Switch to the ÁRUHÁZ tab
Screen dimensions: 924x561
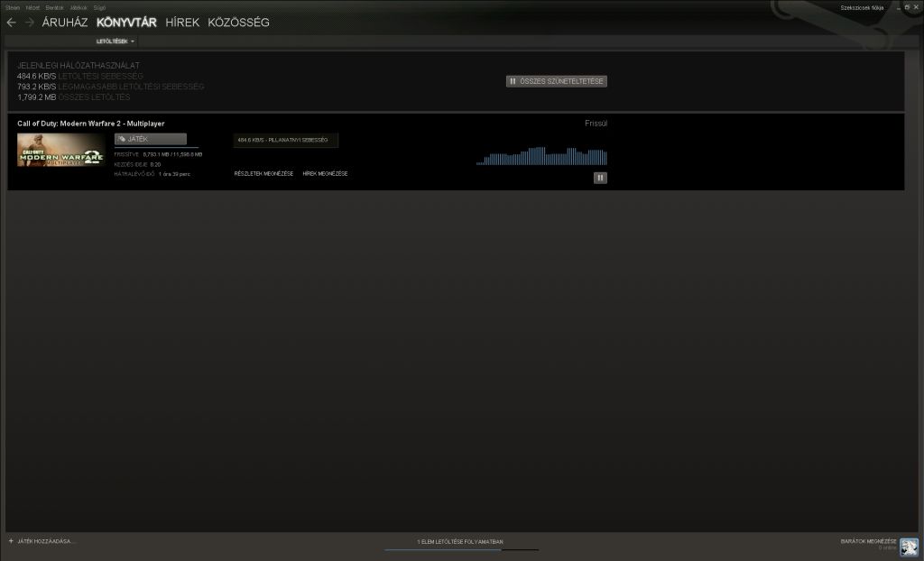click(x=65, y=23)
